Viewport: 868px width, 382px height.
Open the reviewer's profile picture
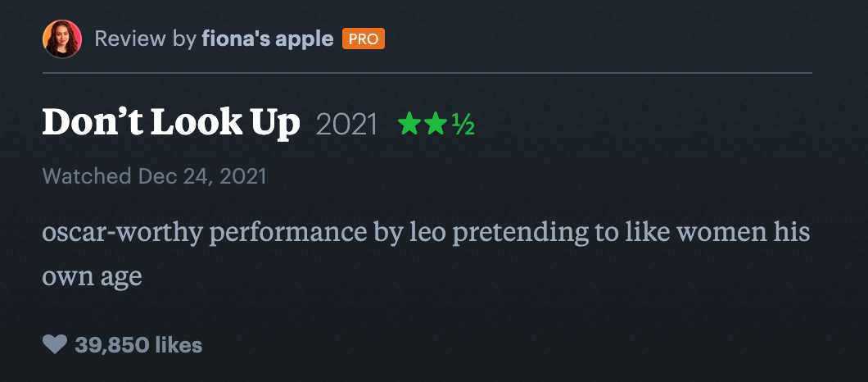click(62, 39)
